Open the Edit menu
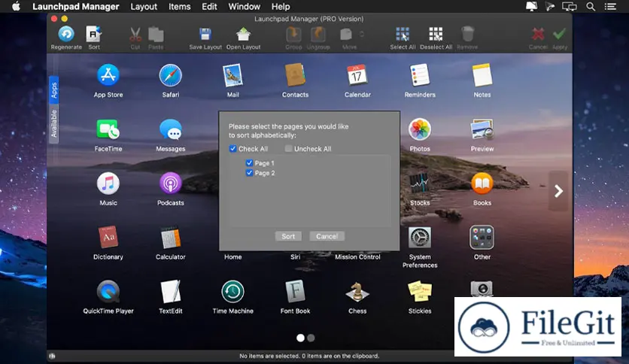 click(x=209, y=7)
